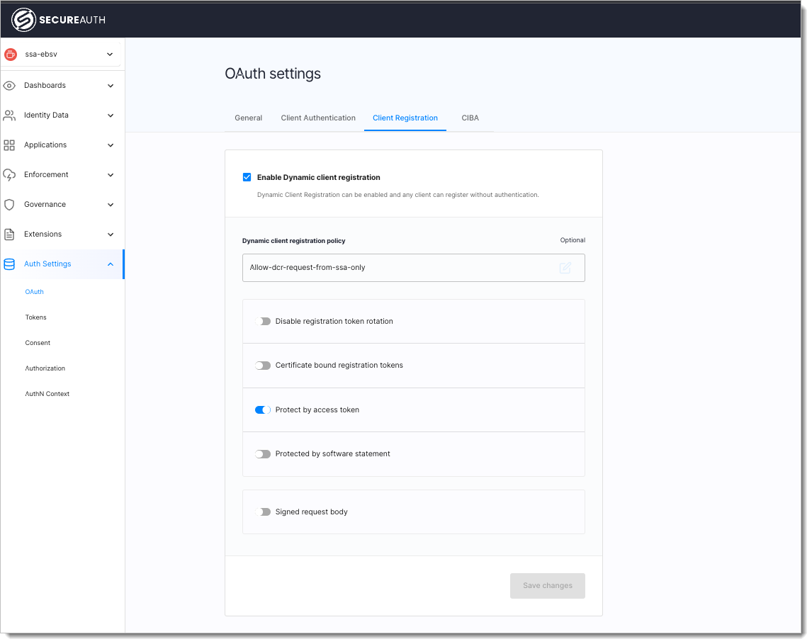This screenshot has width=812, height=644.
Task: Collapse the Auth Settings chevron
Action: click(x=111, y=264)
